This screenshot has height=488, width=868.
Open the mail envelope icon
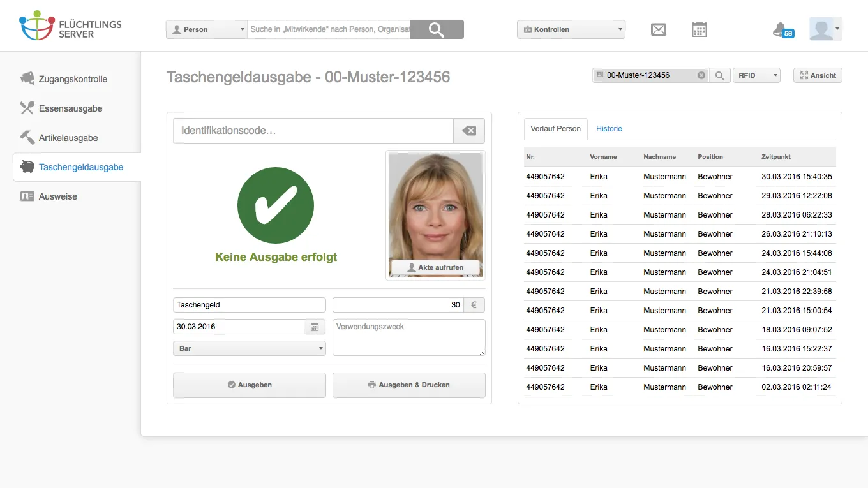pos(659,29)
